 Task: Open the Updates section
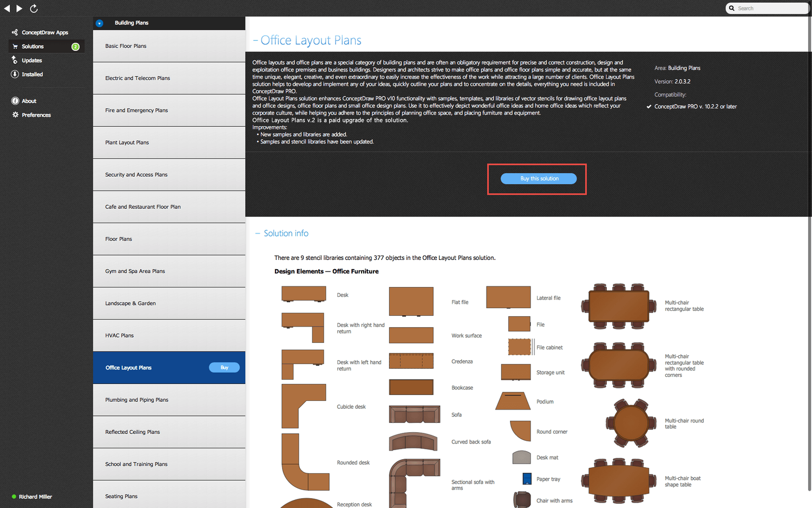pos(32,61)
